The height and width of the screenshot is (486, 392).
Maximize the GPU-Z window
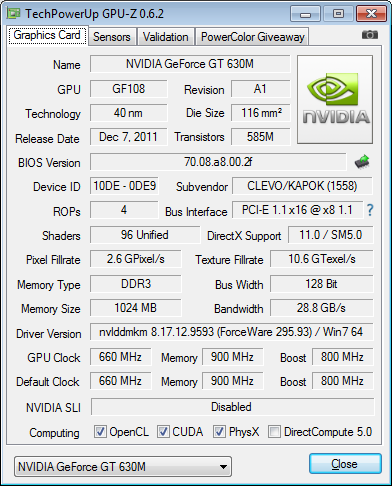click(x=338, y=14)
